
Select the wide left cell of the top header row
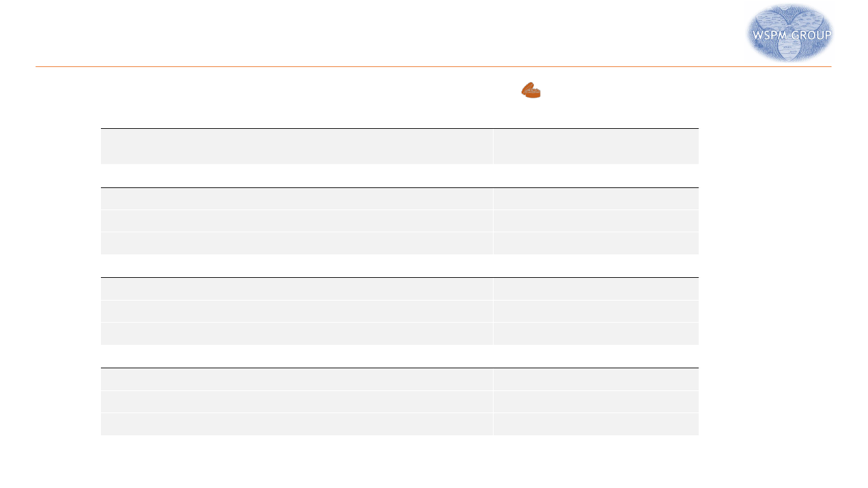(297, 146)
